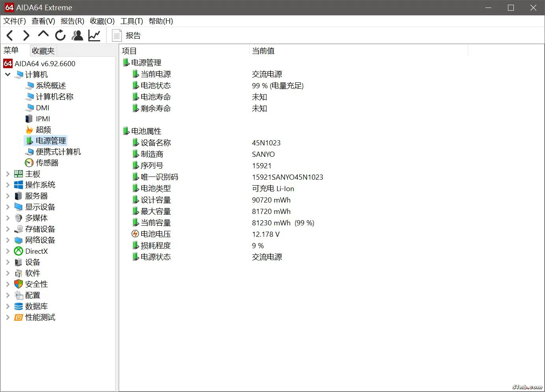Open the 超频 overclock page
The width and height of the screenshot is (545, 392).
point(43,130)
